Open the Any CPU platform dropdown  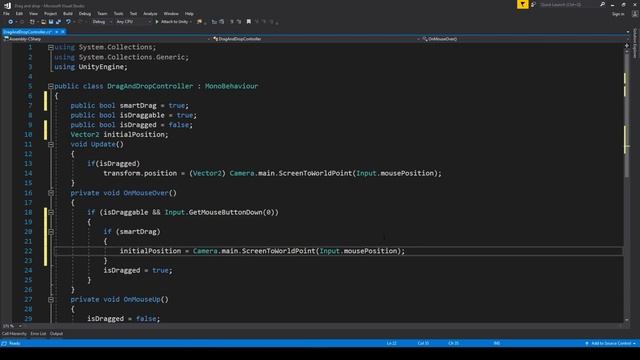pos(133,22)
